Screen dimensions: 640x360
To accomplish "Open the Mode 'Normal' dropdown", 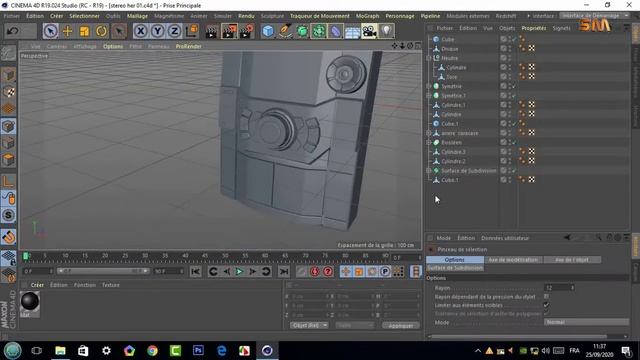I will 586,322.
